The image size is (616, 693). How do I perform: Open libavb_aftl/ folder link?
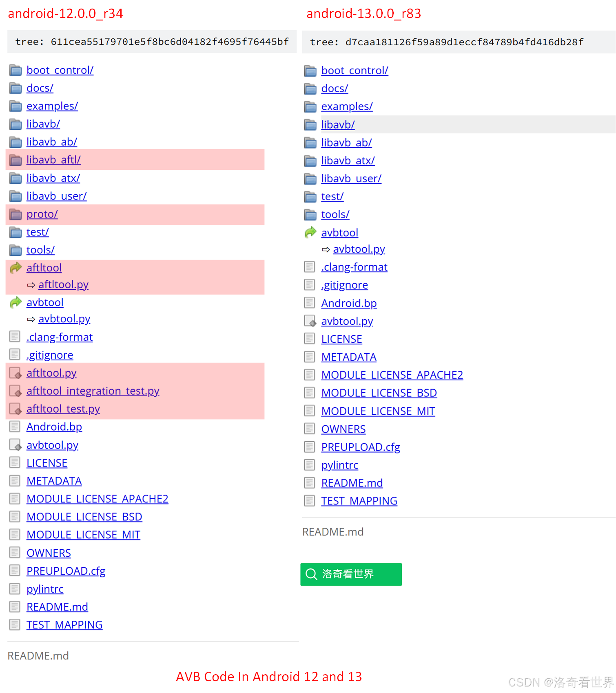[x=53, y=160]
